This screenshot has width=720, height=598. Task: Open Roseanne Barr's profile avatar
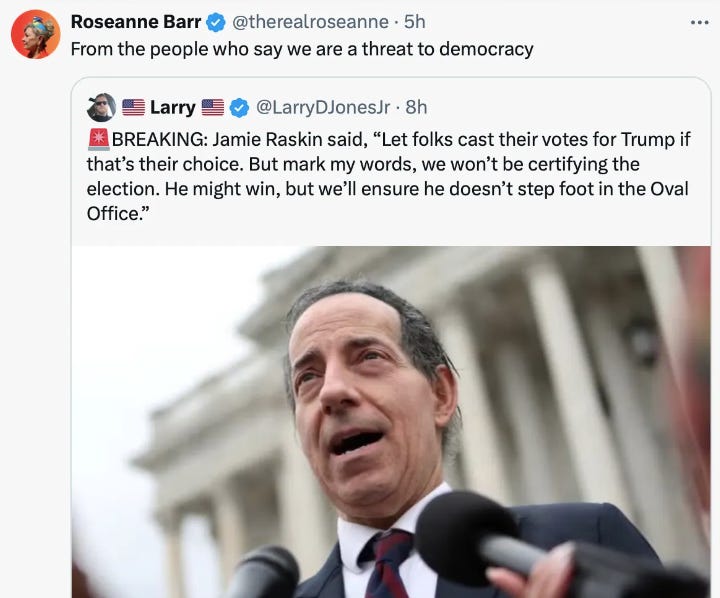point(35,34)
